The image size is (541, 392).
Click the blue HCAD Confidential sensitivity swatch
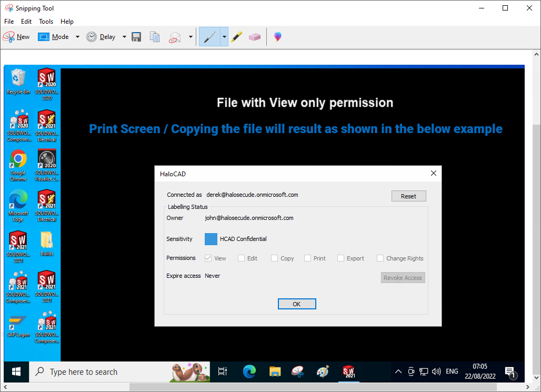click(x=211, y=239)
